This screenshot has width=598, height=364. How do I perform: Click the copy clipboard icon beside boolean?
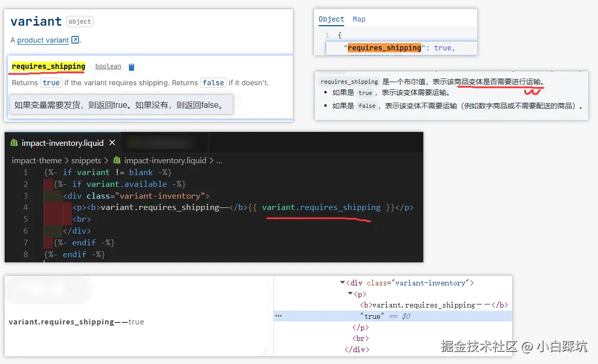coord(131,67)
